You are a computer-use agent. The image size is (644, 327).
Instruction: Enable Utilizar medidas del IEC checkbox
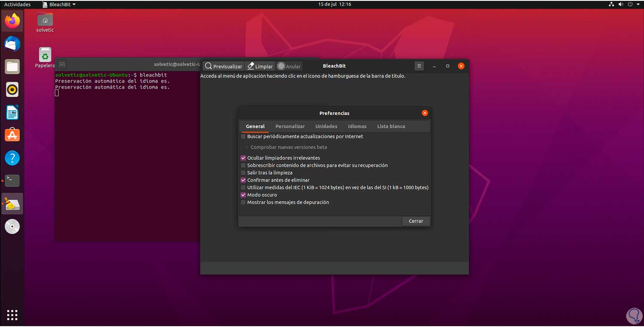[x=243, y=188]
